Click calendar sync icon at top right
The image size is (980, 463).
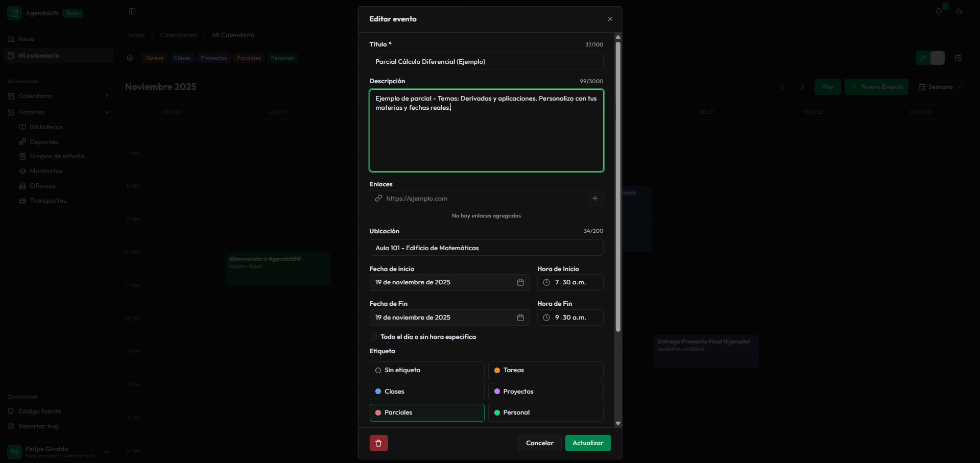(x=958, y=58)
